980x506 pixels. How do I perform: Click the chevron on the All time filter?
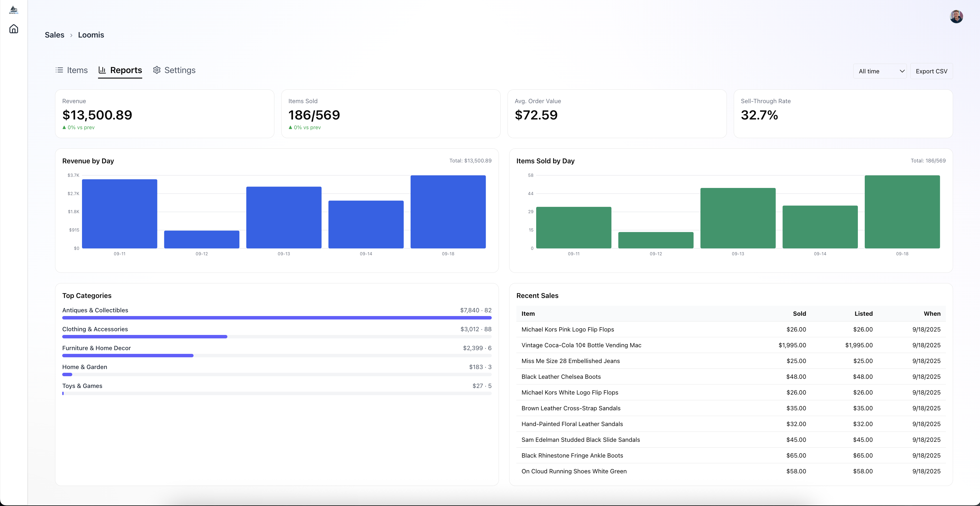coord(902,71)
